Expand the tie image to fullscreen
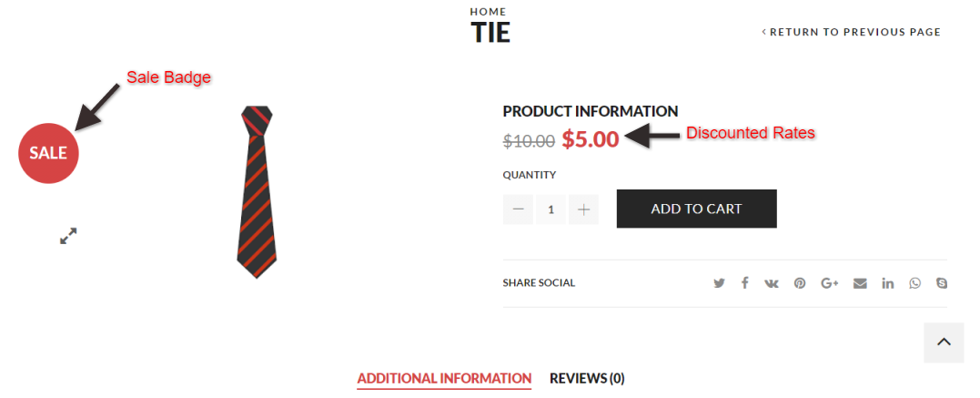The image size is (980, 398). point(68,236)
